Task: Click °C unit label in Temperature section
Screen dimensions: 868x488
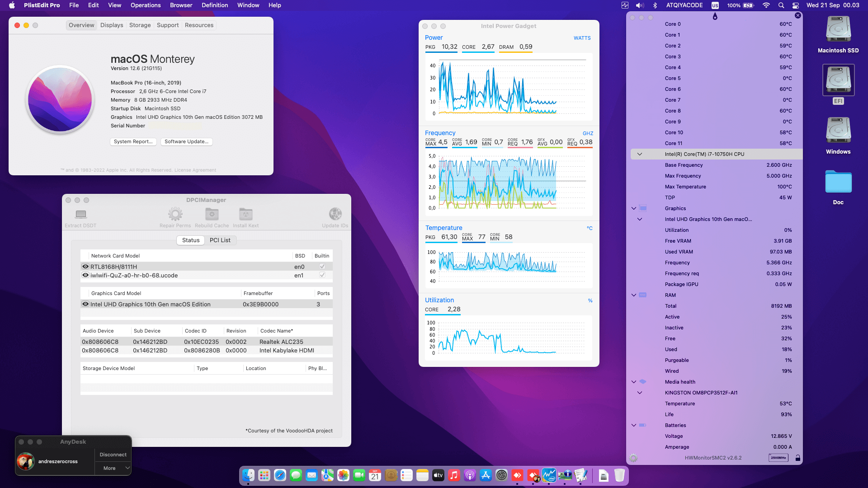Action: click(590, 228)
